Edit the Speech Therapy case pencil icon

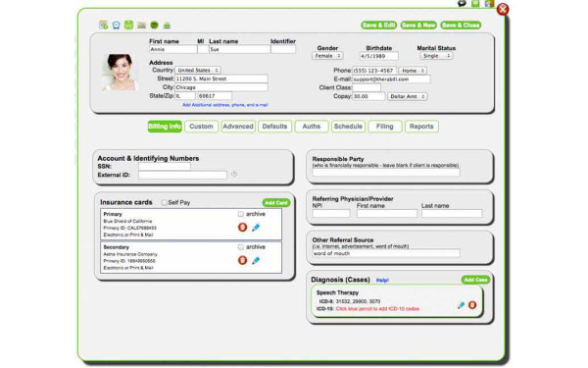coord(461,305)
